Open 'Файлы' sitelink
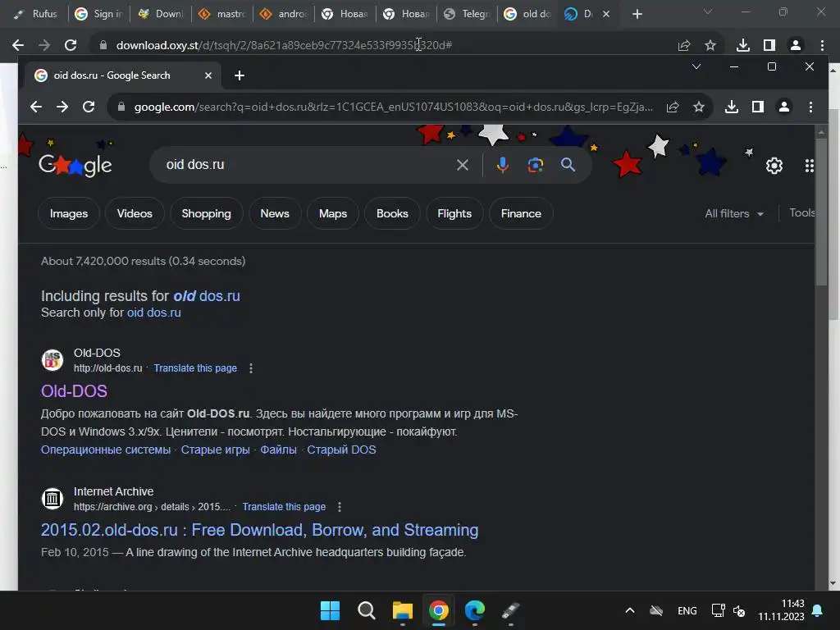The height and width of the screenshot is (630, 840). click(x=278, y=450)
